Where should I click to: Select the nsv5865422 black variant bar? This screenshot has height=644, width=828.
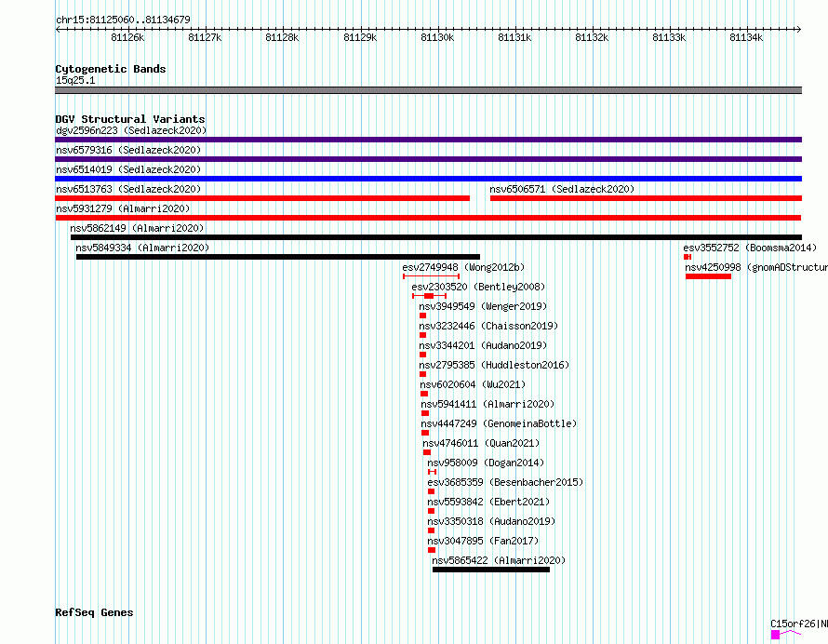(x=491, y=570)
